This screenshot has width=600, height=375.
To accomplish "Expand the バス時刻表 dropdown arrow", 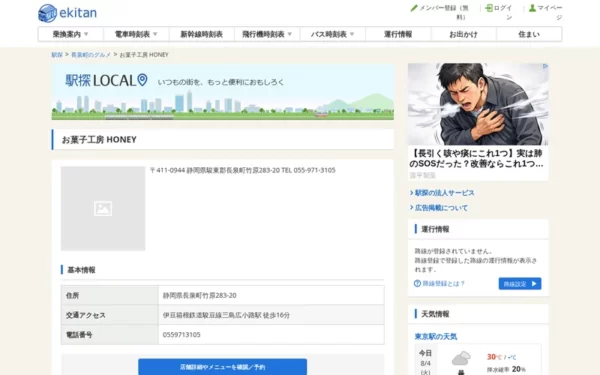I will pos(352,34).
